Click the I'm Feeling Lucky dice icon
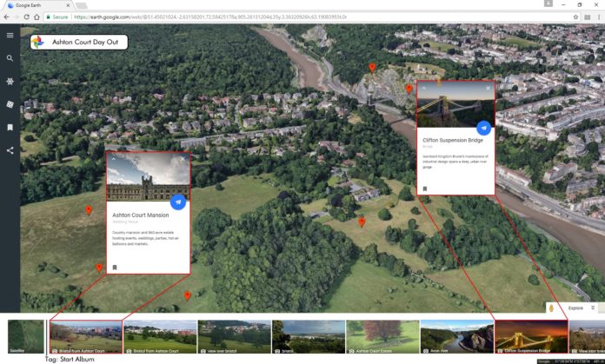 point(10,104)
